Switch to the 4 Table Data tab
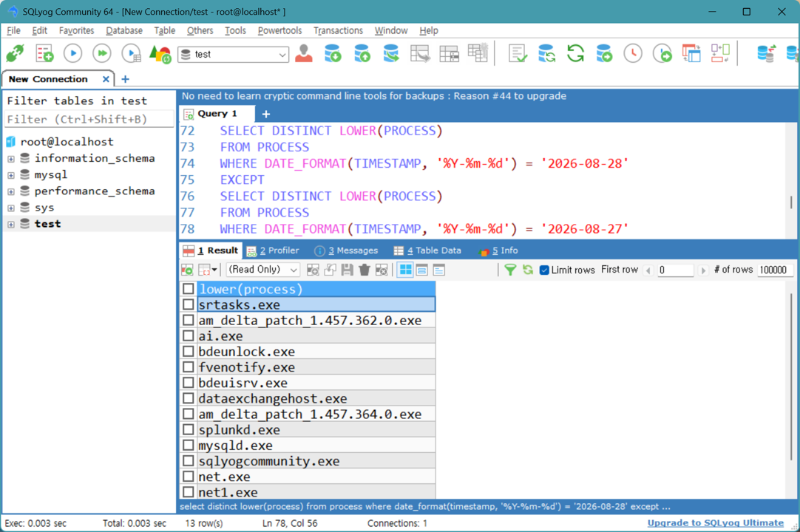 428,250
